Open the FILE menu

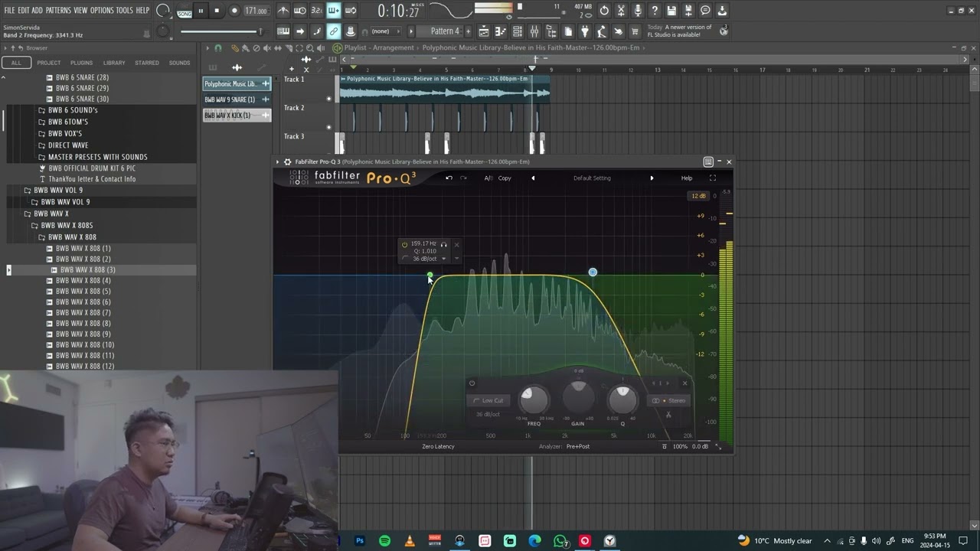(x=9, y=11)
